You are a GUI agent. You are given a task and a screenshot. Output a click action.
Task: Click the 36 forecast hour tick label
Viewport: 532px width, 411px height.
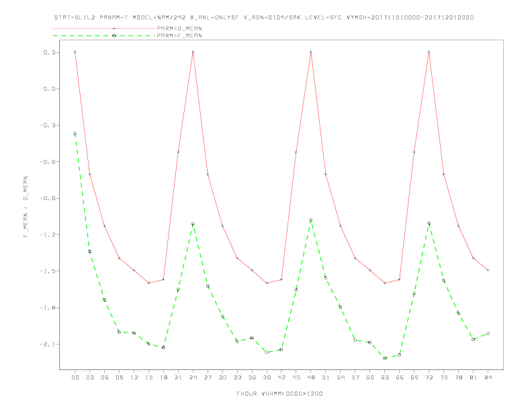[252, 377]
